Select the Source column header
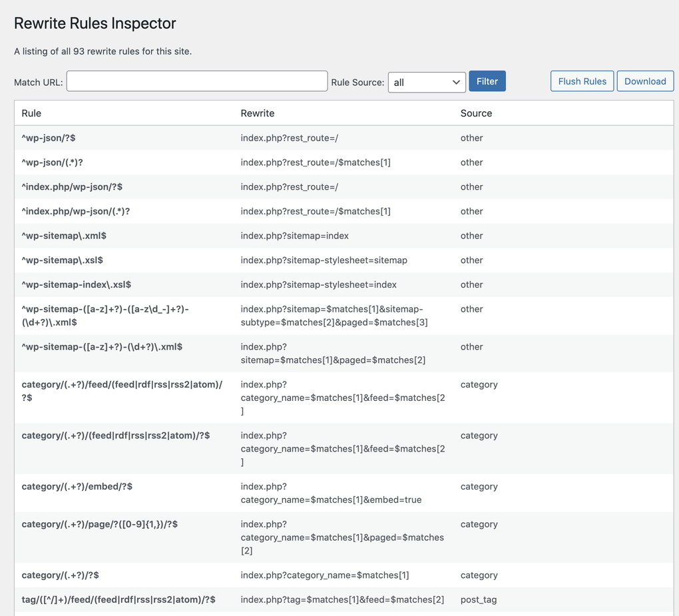The width and height of the screenshot is (679, 616). coord(477,113)
